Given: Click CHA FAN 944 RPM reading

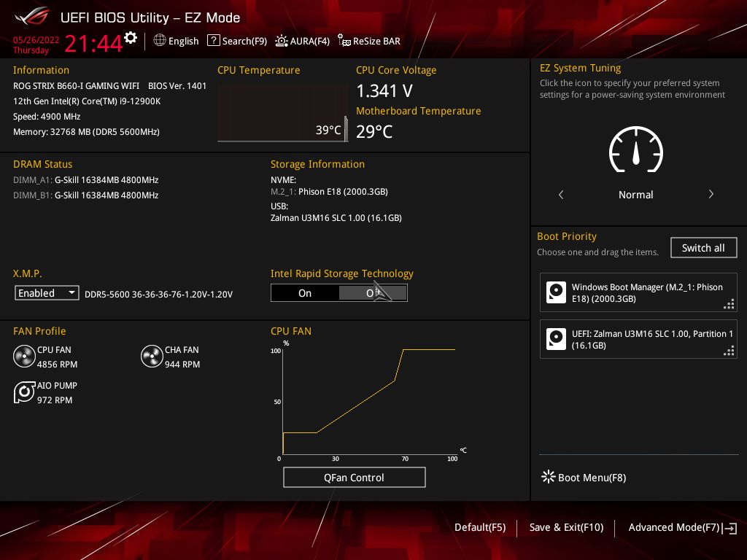Looking at the screenshot, I should pyautogui.click(x=182, y=365).
